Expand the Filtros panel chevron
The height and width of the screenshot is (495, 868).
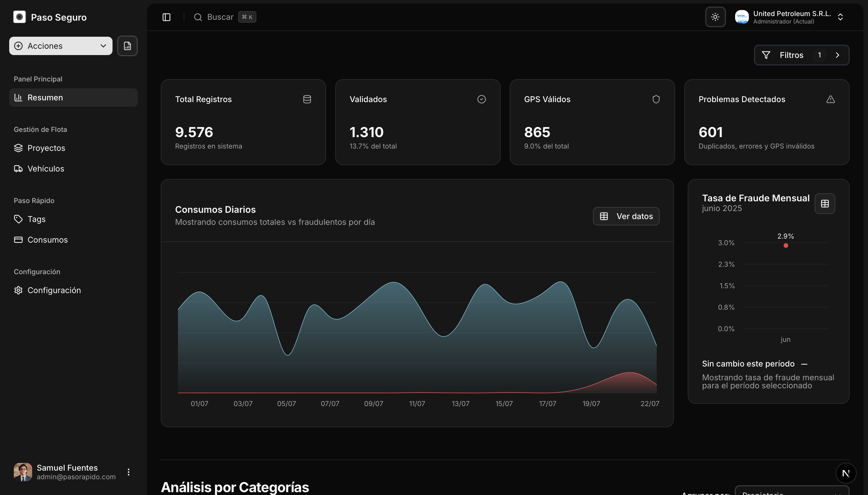coord(838,55)
